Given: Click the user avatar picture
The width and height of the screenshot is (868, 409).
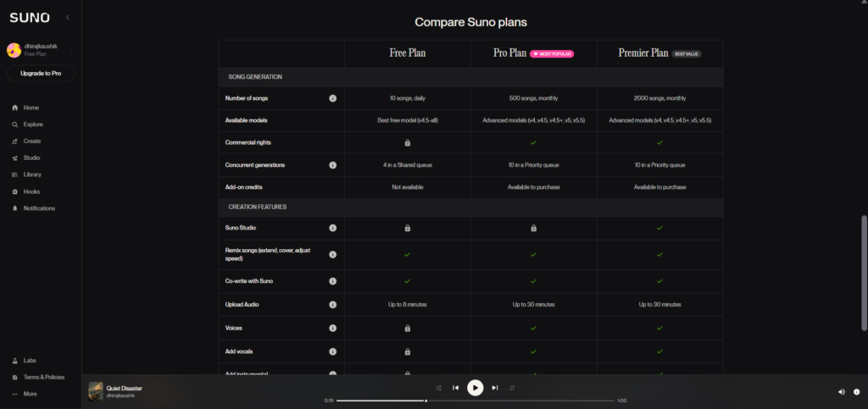Looking at the screenshot, I should (x=14, y=50).
